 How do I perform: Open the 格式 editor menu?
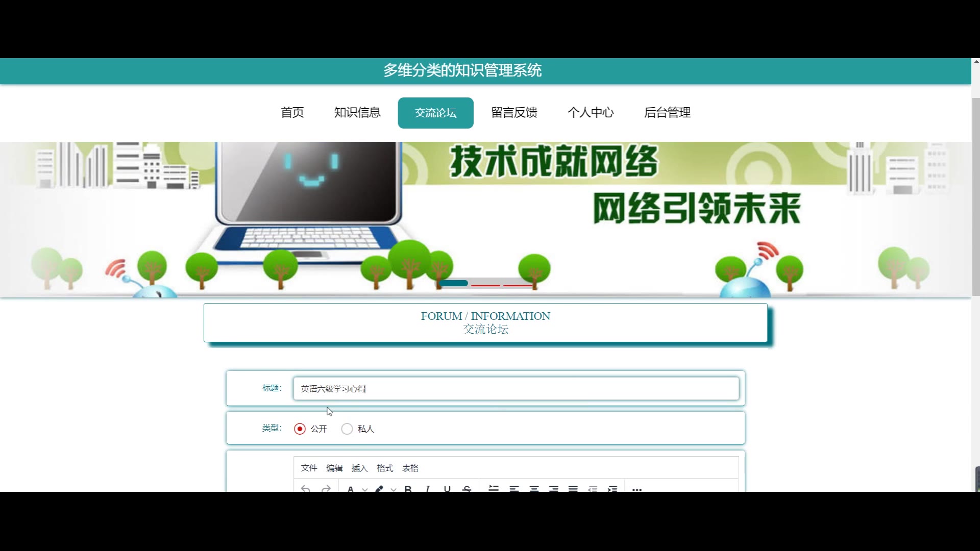coord(385,468)
